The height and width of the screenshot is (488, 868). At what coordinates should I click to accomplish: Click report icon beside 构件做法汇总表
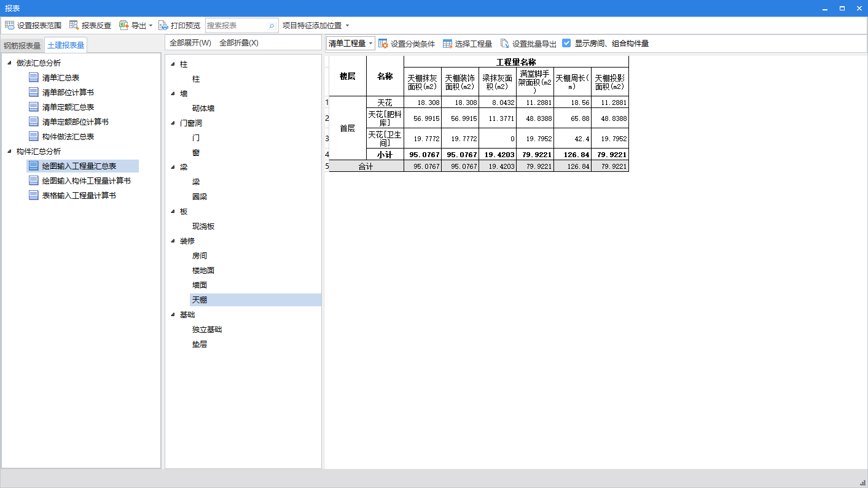[x=34, y=136]
